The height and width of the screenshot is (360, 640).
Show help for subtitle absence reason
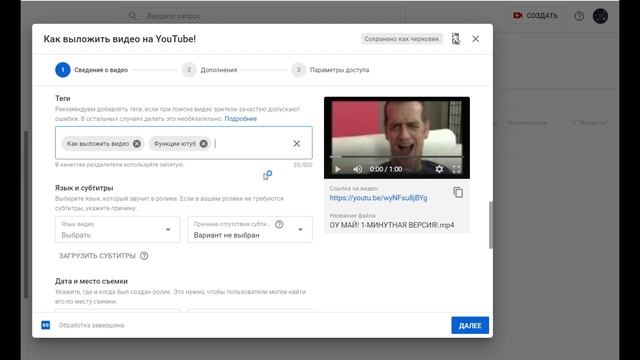pyautogui.click(x=279, y=224)
